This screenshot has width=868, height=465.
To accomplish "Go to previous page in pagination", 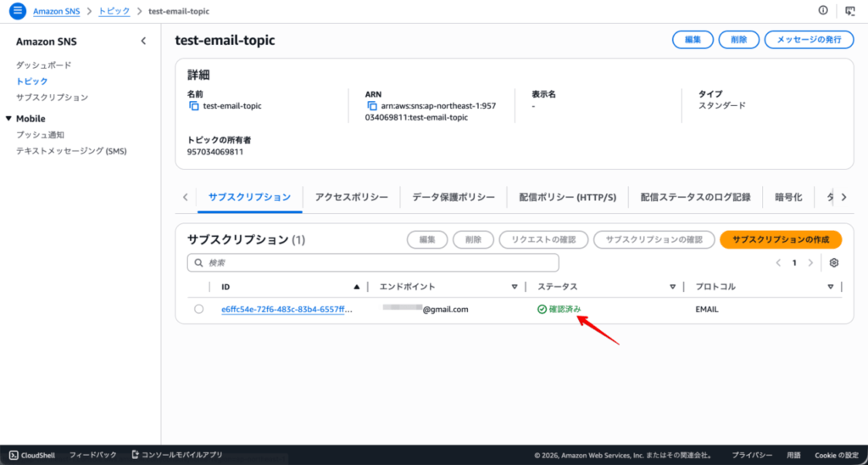I will (x=778, y=263).
